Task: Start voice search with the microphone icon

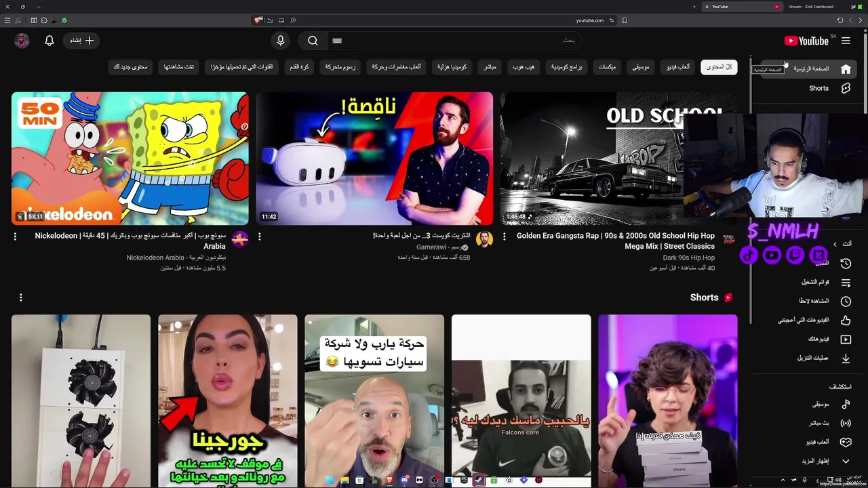Action: (281, 41)
